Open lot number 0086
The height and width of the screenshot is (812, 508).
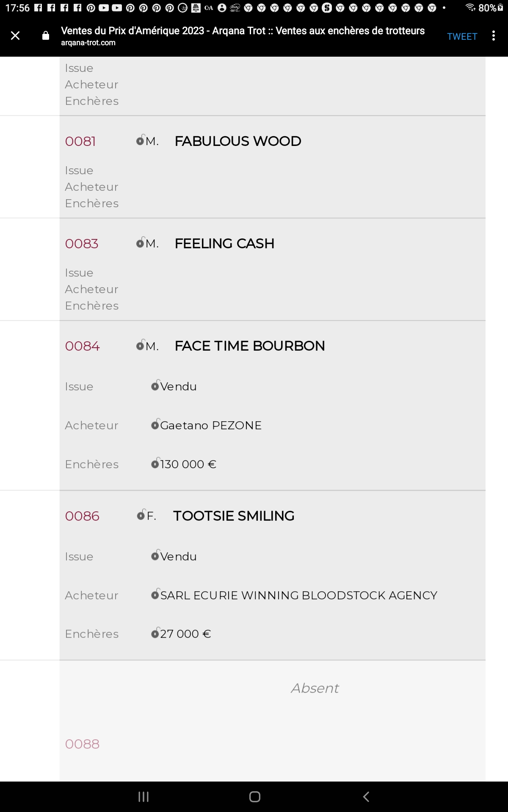coord(83,516)
